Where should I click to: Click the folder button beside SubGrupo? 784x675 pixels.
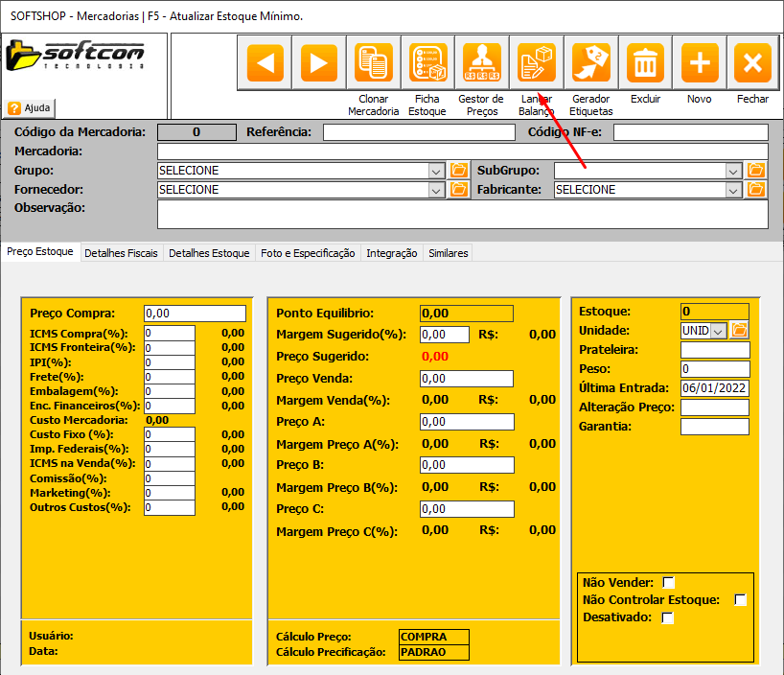point(757,171)
